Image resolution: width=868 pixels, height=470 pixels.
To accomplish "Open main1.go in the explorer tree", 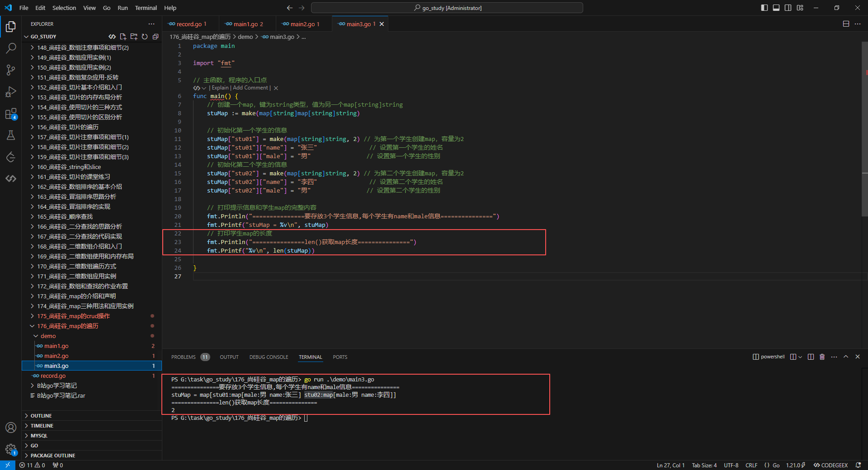I will (92, 346).
